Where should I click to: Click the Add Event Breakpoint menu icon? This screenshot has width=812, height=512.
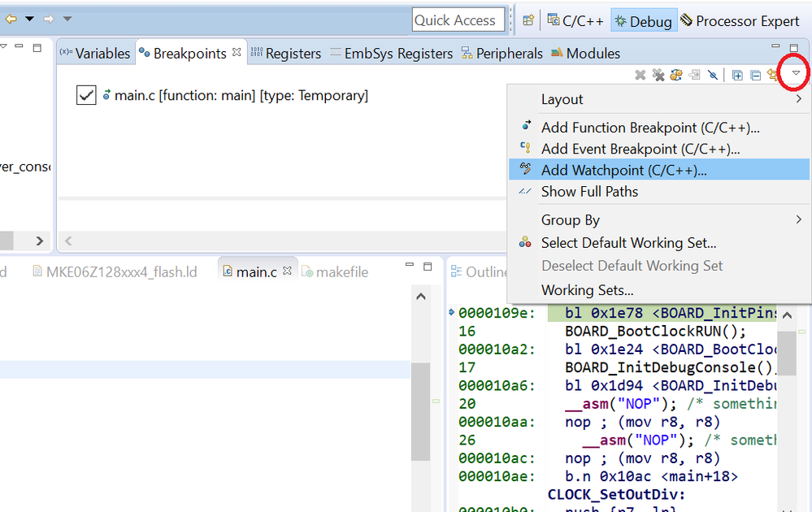click(525, 148)
